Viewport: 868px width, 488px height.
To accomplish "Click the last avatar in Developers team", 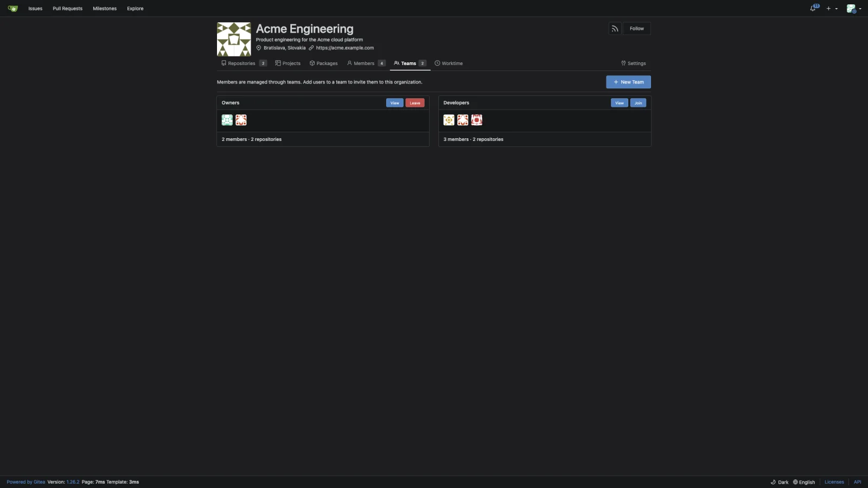I will (x=476, y=120).
